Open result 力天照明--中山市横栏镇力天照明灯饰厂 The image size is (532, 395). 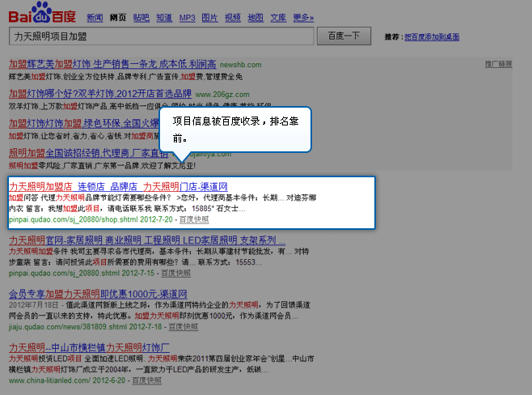[89, 348]
